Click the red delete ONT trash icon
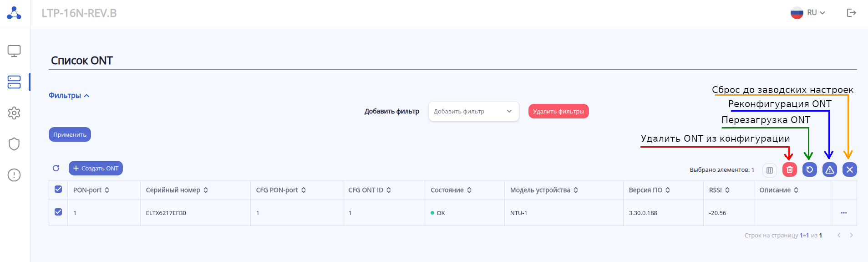This screenshot has width=868, height=262. pos(789,170)
